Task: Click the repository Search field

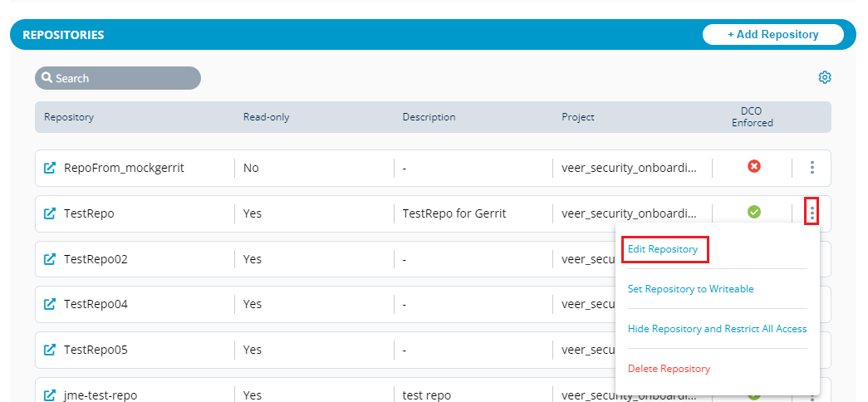Action: (118, 78)
